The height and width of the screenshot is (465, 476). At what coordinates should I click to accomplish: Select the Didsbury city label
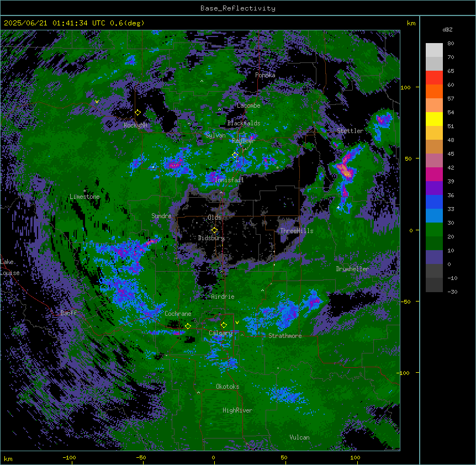coord(211,238)
